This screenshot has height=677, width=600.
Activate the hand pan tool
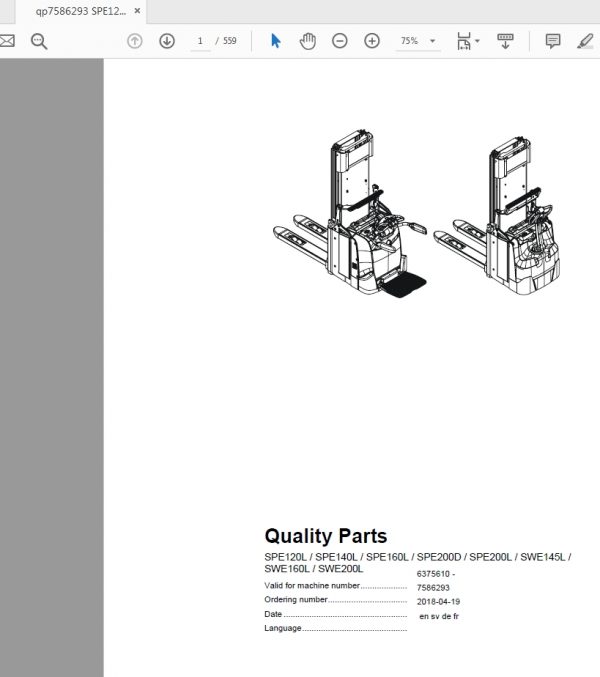click(308, 41)
